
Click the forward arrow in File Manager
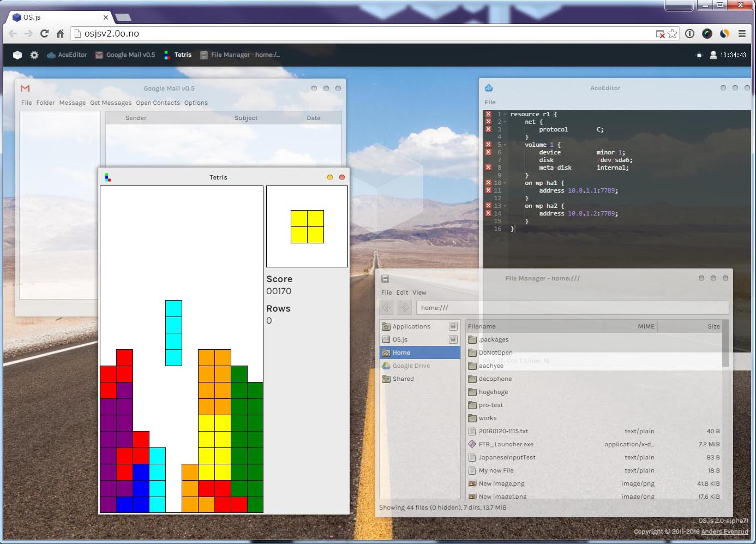coord(404,308)
